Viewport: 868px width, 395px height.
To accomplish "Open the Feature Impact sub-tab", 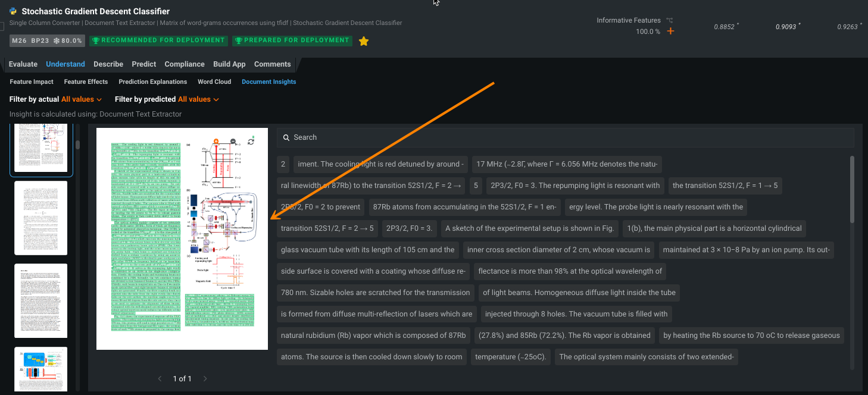I will 32,82.
